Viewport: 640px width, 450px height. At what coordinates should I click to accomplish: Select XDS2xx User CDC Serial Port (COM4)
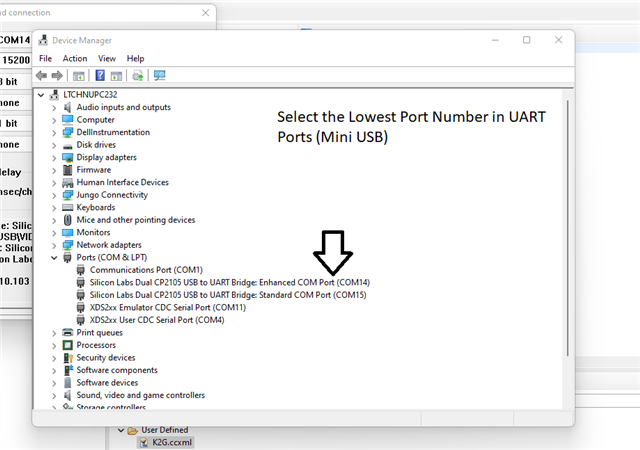157,320
